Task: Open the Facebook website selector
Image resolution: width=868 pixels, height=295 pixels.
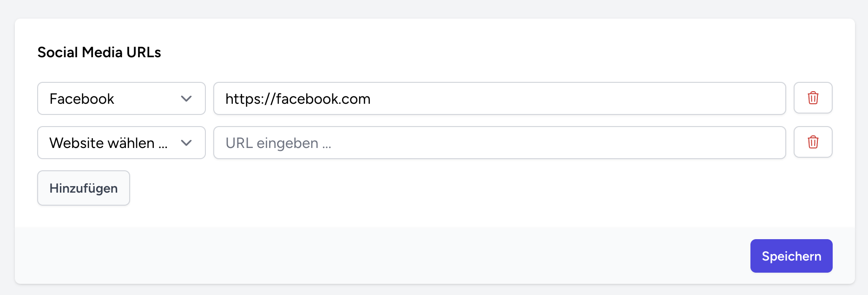Action: click(121, 99)
